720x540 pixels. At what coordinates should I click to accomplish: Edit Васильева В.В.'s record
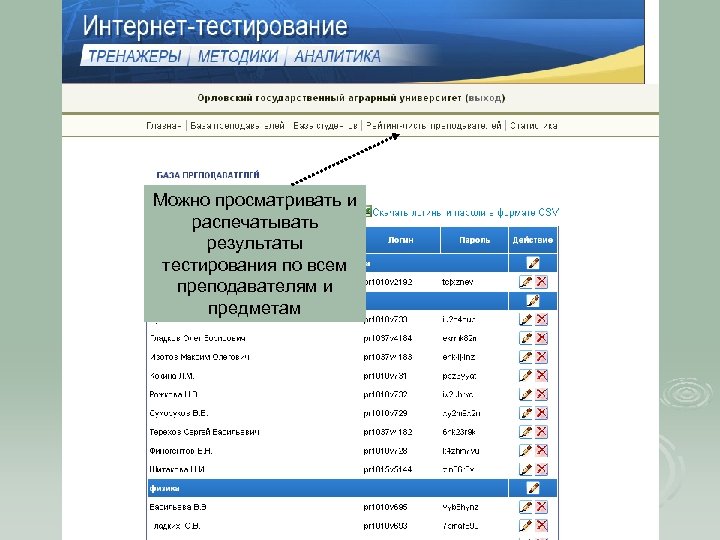click(526, 507)
